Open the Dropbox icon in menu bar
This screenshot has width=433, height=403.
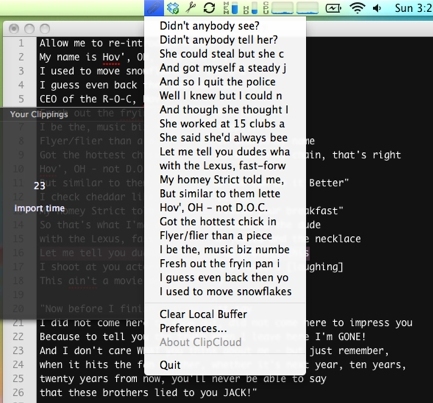173,8
